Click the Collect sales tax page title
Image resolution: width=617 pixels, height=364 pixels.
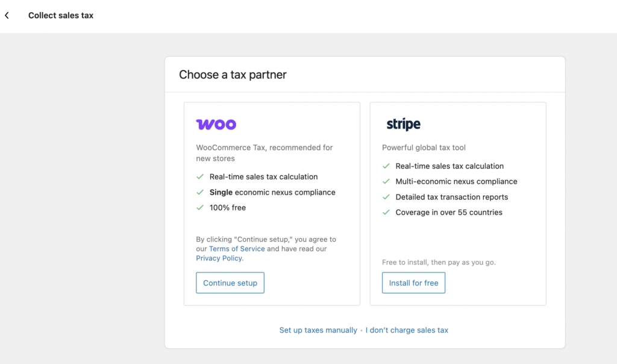coord(61,16)
